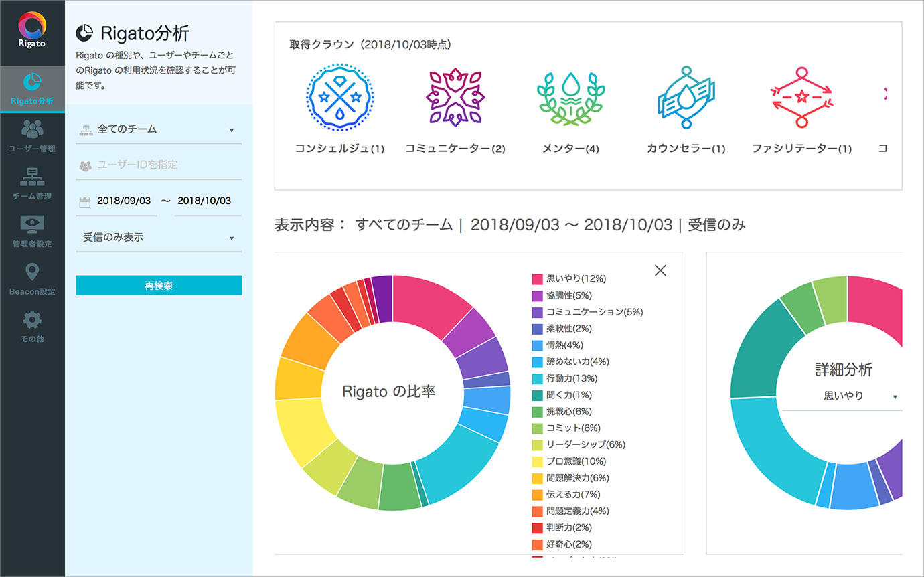The height and width of the screenshot is (577, 924).
Task: Open Beacon設定 in the sidebar
Action: (32, 279)
